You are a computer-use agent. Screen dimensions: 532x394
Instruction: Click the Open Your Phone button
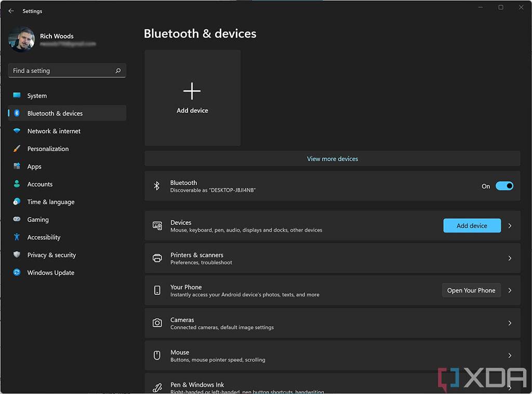(471, 290)
